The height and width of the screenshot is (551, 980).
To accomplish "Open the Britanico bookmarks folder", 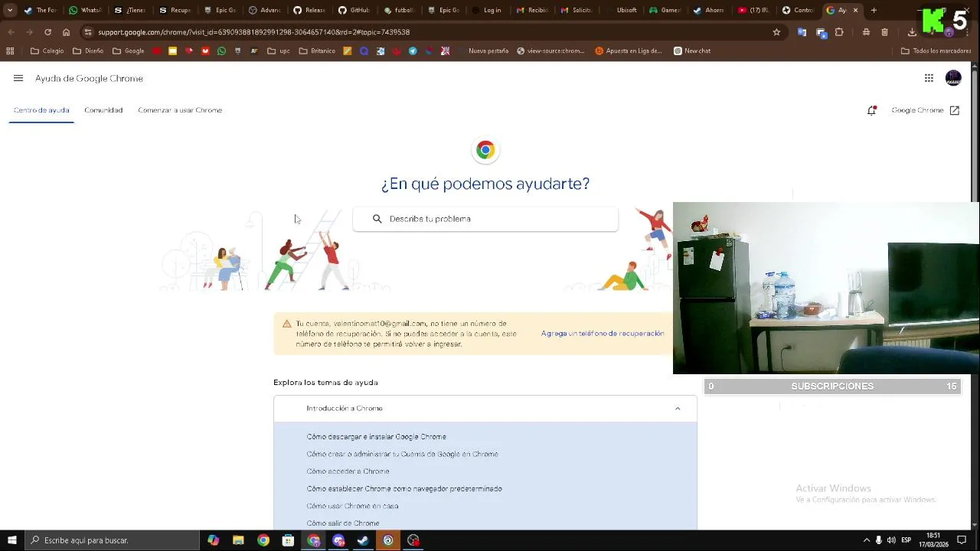I will [318, 51].
